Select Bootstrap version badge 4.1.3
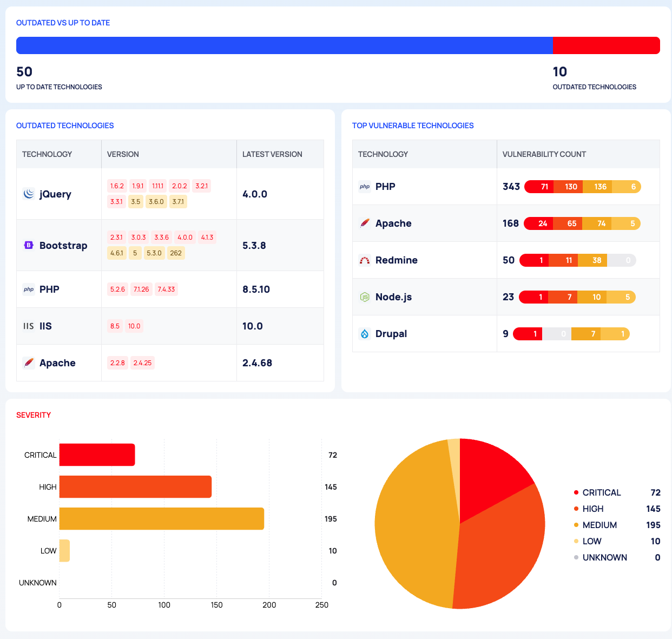The height and width of the screenshot is (639, 672). [207, 238]
